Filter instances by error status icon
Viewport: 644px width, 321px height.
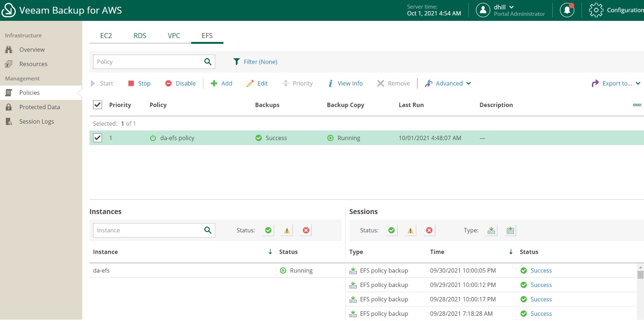click(x=306, y=230)
